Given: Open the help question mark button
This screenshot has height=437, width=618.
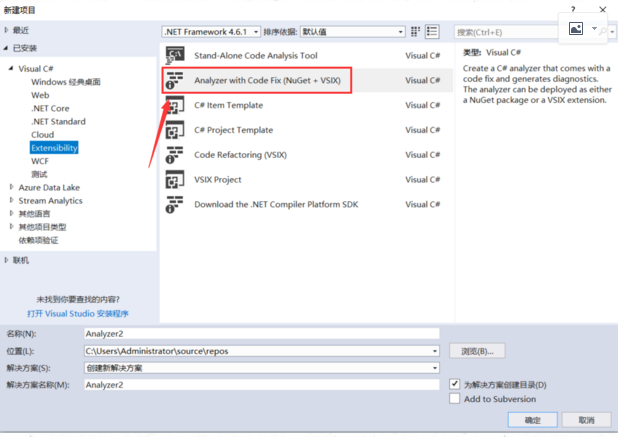Looking at the screenshot, I should 573,9.
